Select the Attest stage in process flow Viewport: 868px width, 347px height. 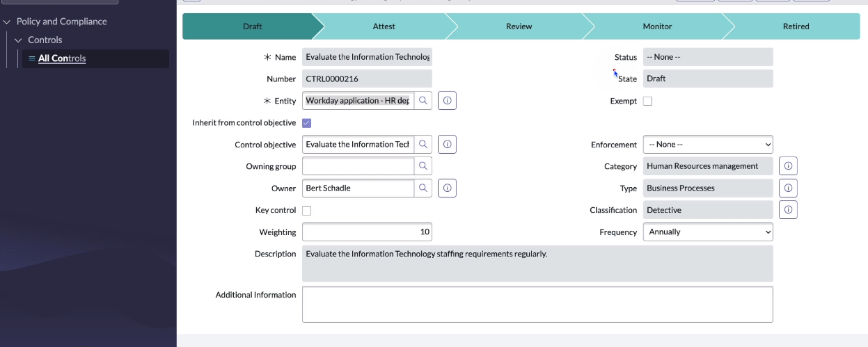point(384,26)
